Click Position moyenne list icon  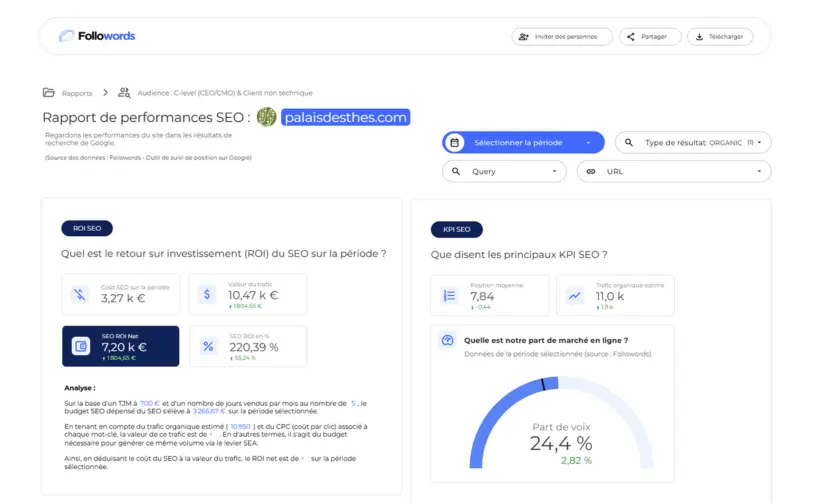(x=449, y=296)
